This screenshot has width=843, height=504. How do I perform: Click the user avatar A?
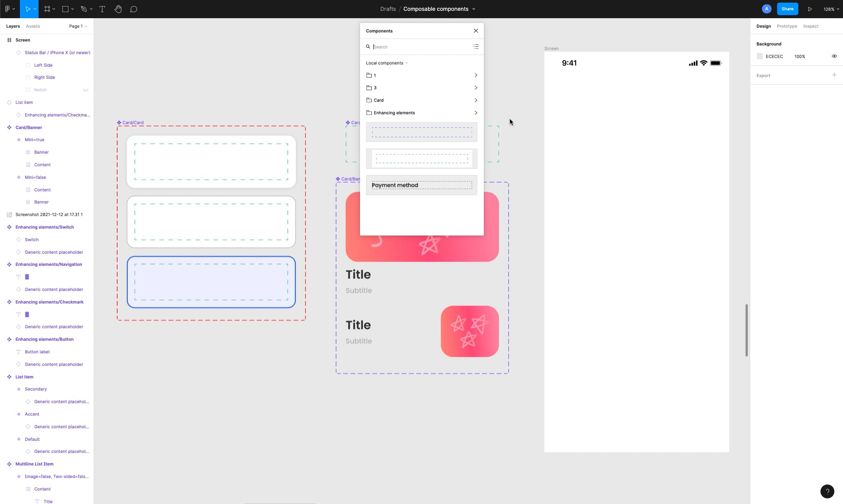[766, 9]
